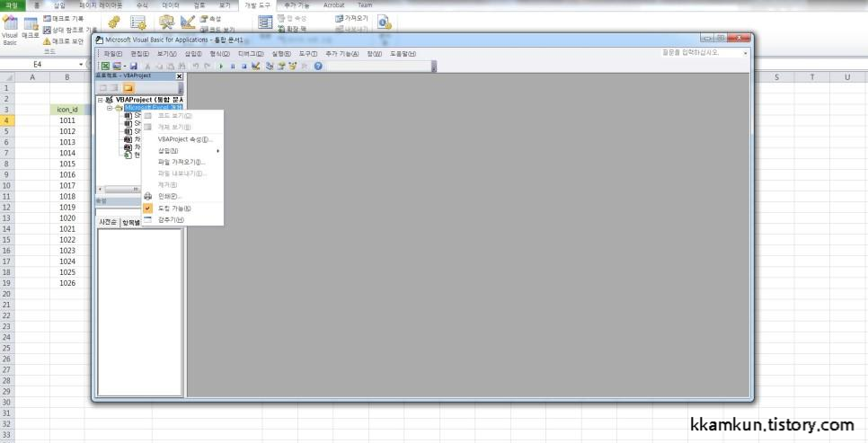
Task: Choose 인쇄 in context menu
Action: click(182, 196)
